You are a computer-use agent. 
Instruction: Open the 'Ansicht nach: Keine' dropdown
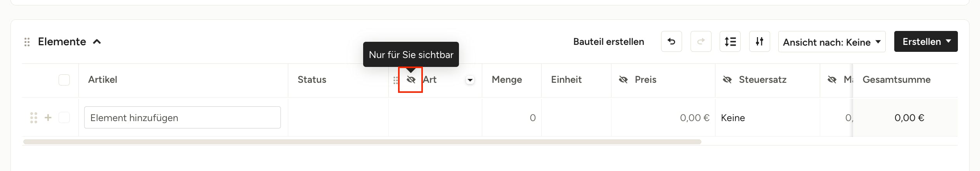(x=831, y=42)
